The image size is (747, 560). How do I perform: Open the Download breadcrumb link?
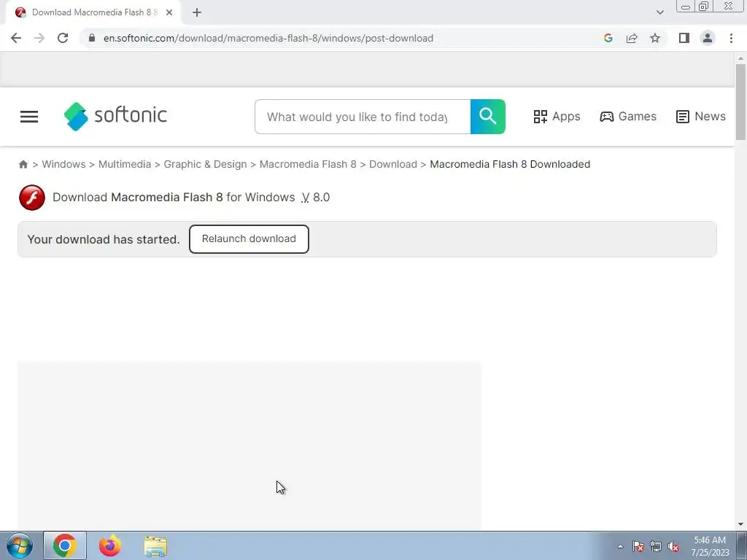(x=393, y=164)
